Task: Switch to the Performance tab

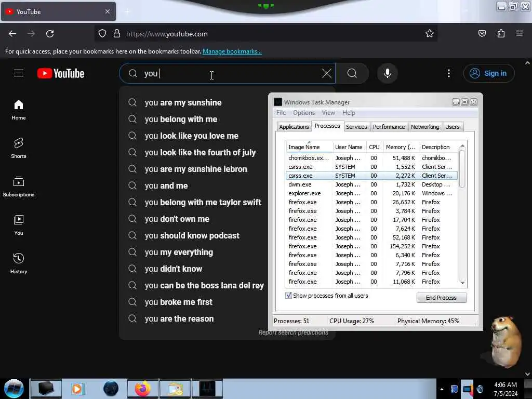Action: point(389,127)
